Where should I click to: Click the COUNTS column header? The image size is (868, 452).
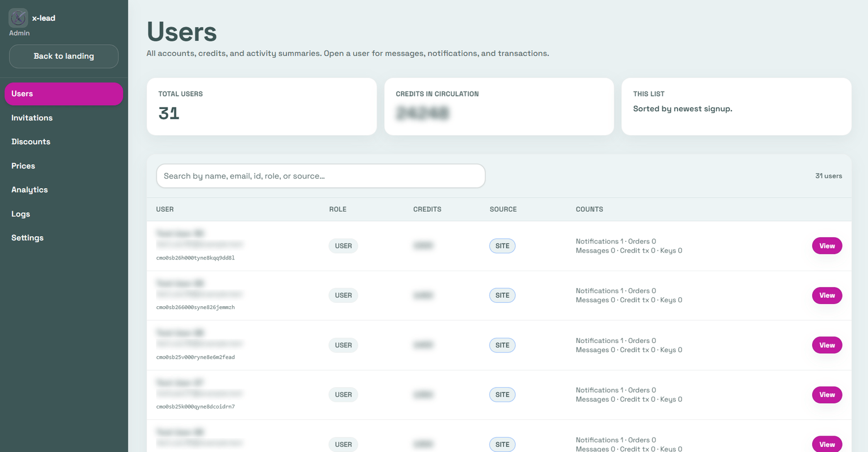pyautogui.click(x=589, y=210)
